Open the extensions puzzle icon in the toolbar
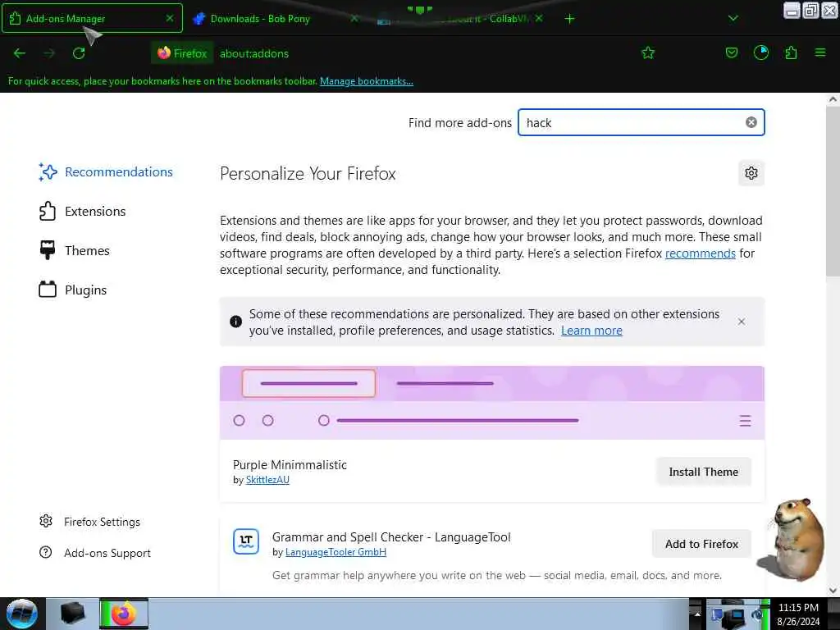The image size is (840, 630). point(791,52)
